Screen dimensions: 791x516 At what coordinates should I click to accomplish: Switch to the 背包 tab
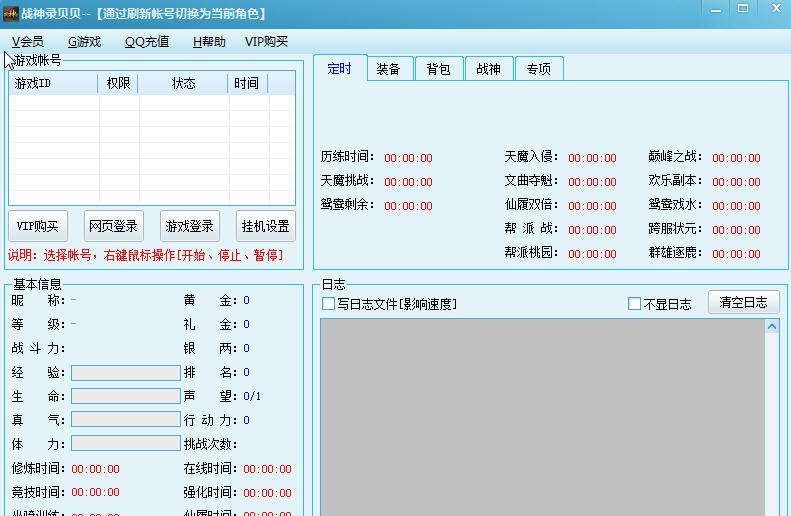(439, 69)
